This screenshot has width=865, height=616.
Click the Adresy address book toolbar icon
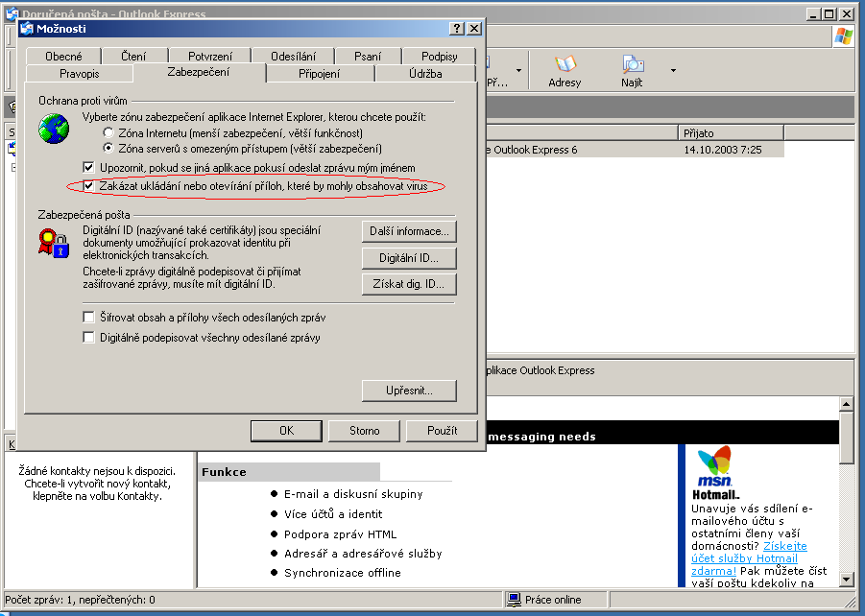point(565,65)
